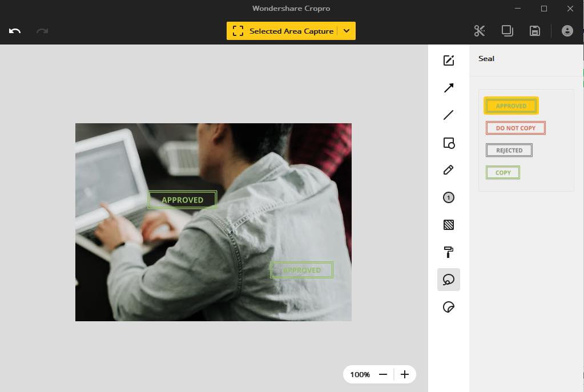Undo the last action

[x=15, y=31]
